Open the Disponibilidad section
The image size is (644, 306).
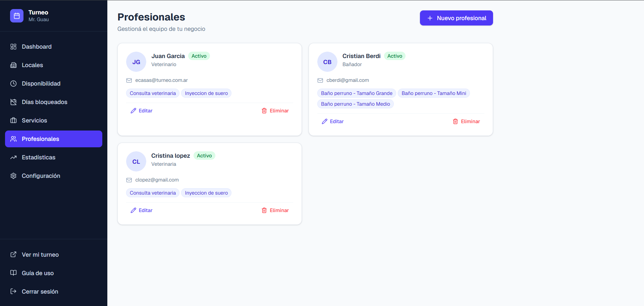54,84
